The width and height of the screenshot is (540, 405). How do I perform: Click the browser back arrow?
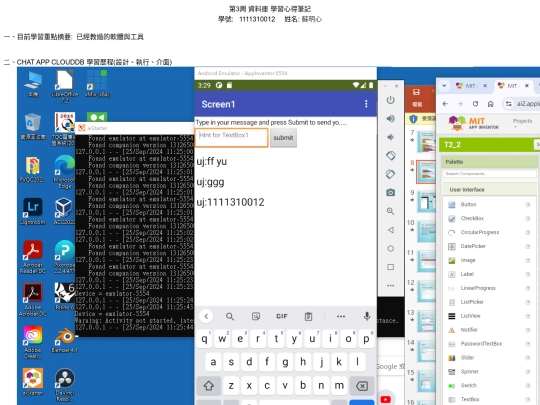click(x=445, y=104)
